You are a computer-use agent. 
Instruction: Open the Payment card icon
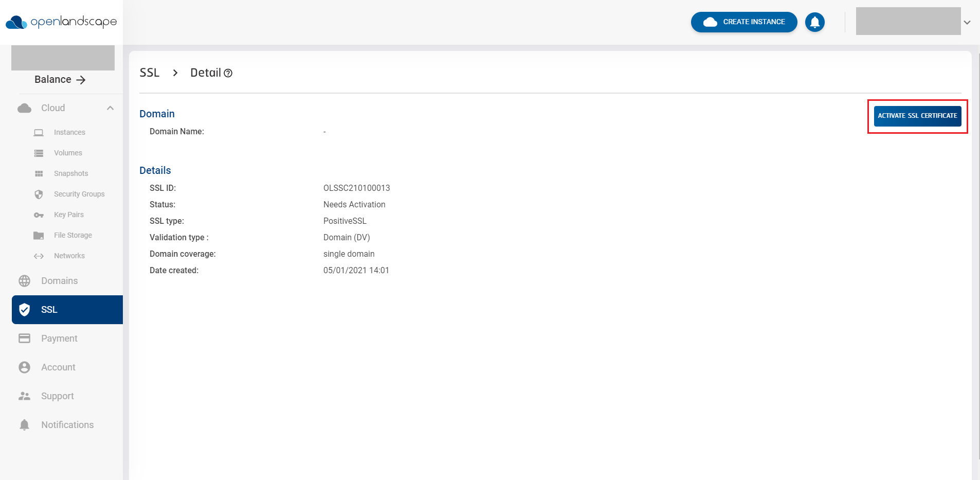25,338
